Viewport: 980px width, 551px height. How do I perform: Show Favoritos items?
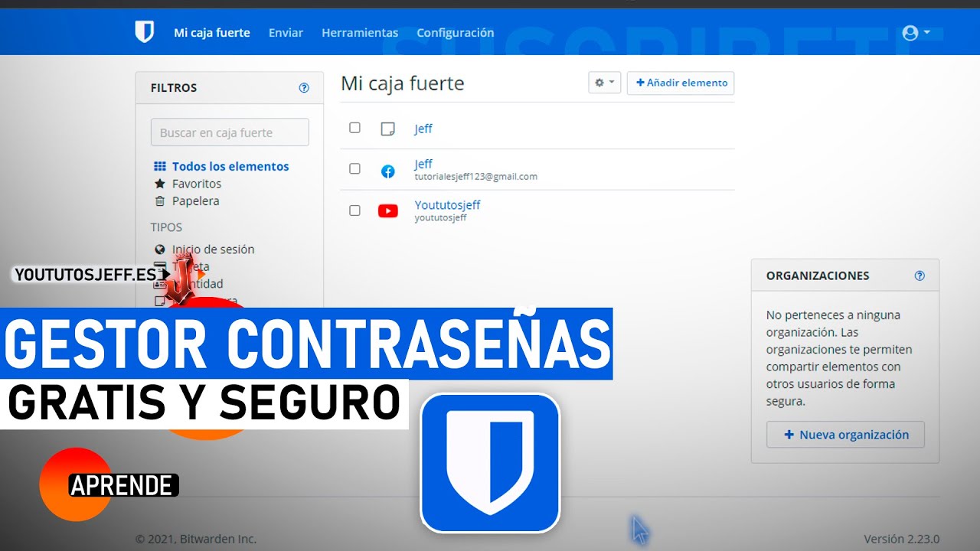click(x=197, y=184)
